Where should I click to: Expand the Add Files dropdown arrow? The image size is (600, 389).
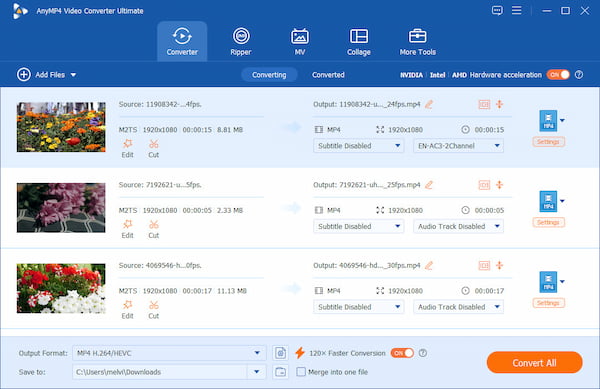point(73,75)
